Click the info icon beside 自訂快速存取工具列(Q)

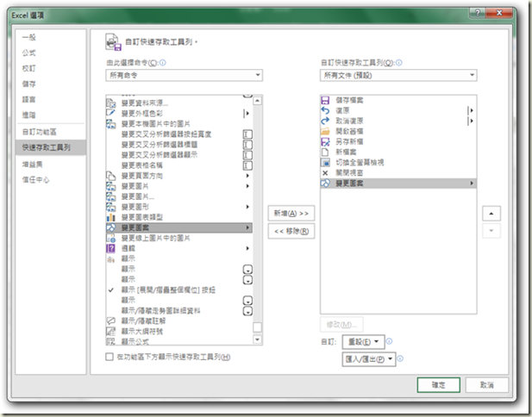399,63
